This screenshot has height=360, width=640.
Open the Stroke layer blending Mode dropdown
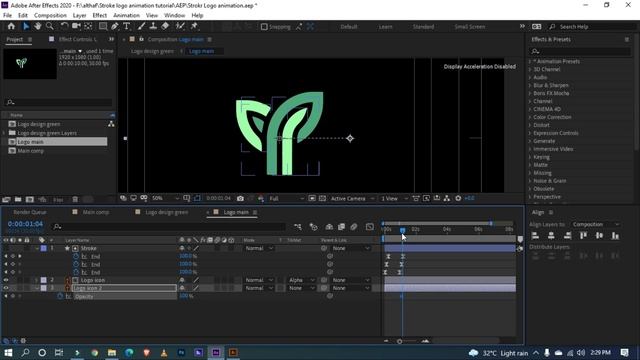click(259, 248)
